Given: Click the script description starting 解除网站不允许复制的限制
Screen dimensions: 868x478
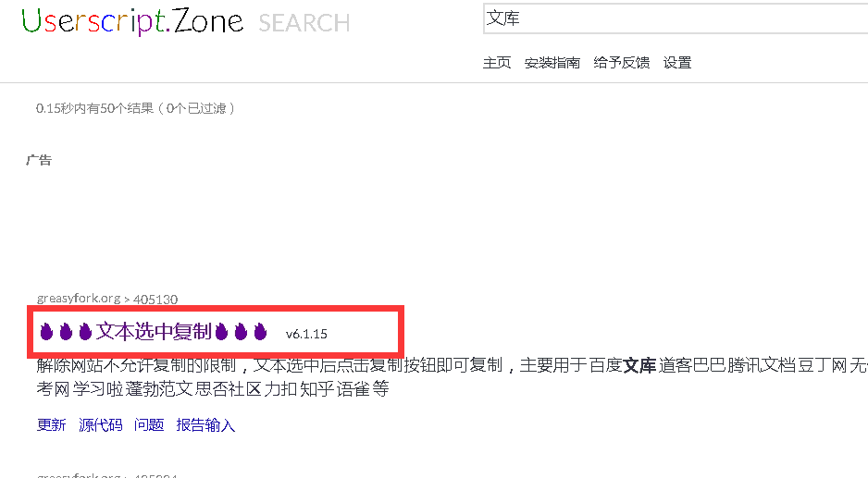Looking at the screenshot, I should 452,376.
